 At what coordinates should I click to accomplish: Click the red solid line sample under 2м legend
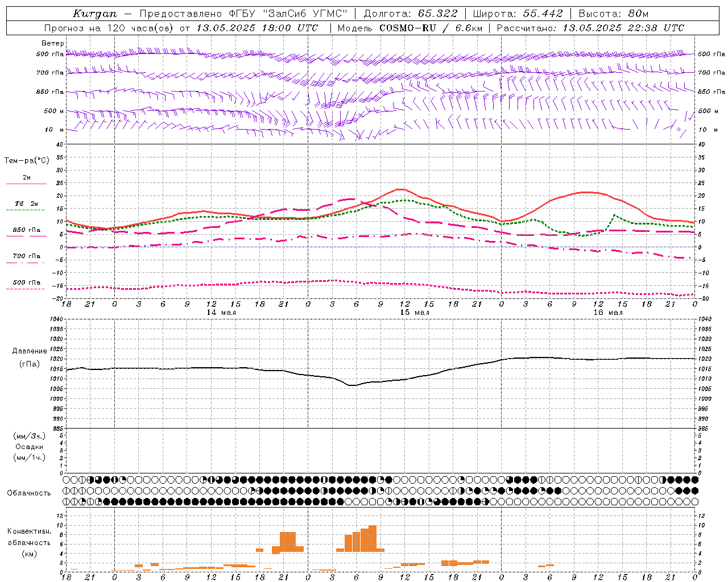pyautogui.click(x=26, y=184)
